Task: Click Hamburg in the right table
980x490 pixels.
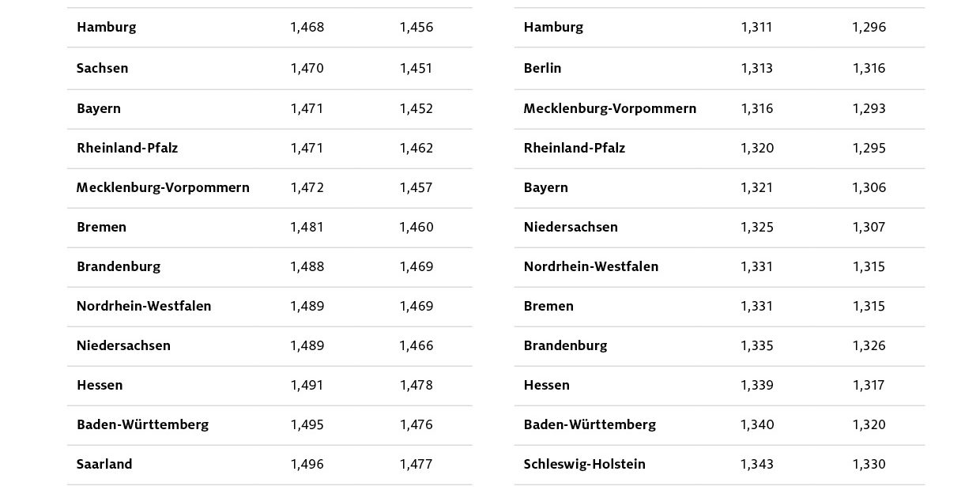Action: pyautogui.click(x=553, y=27)
